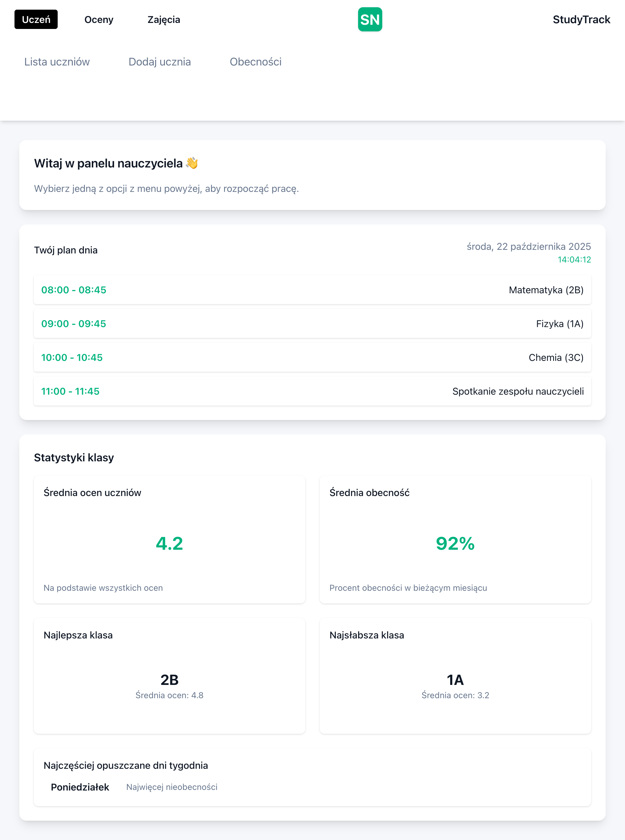This screenshot has height=840, width=625.
Task: Open the Lista uczniów link
Action: 57,62
